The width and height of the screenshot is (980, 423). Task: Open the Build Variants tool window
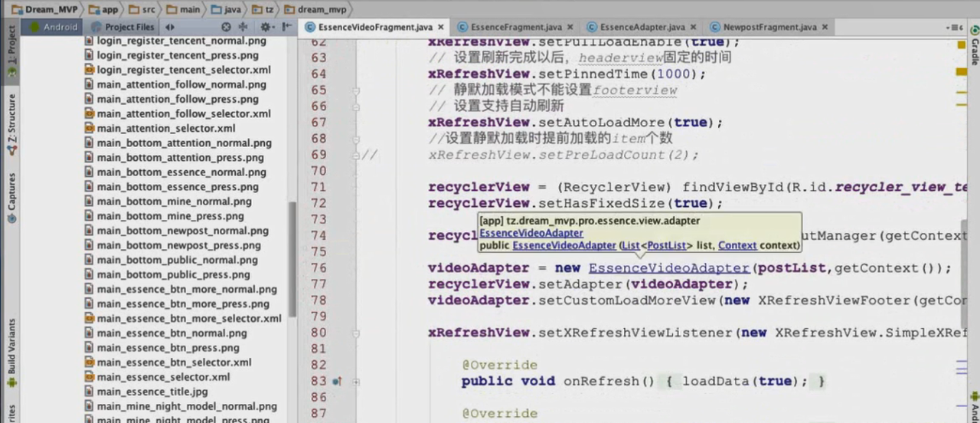[11, 352]
